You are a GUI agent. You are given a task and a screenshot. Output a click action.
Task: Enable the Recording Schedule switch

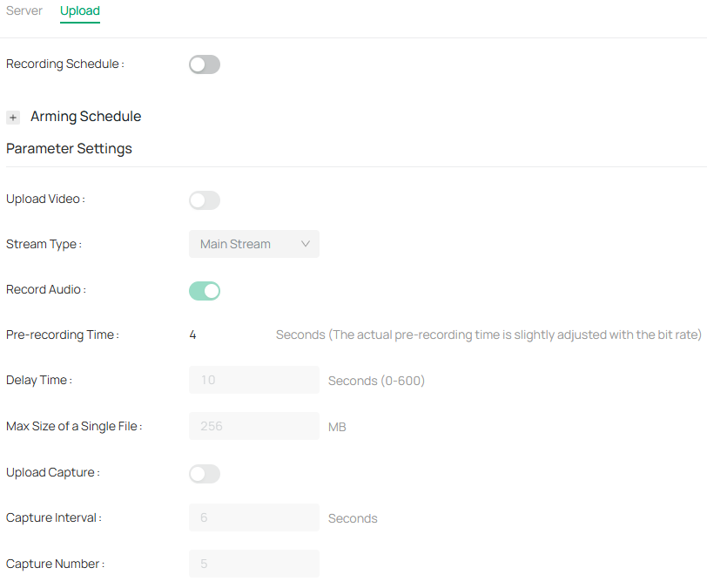click(205, 64)
